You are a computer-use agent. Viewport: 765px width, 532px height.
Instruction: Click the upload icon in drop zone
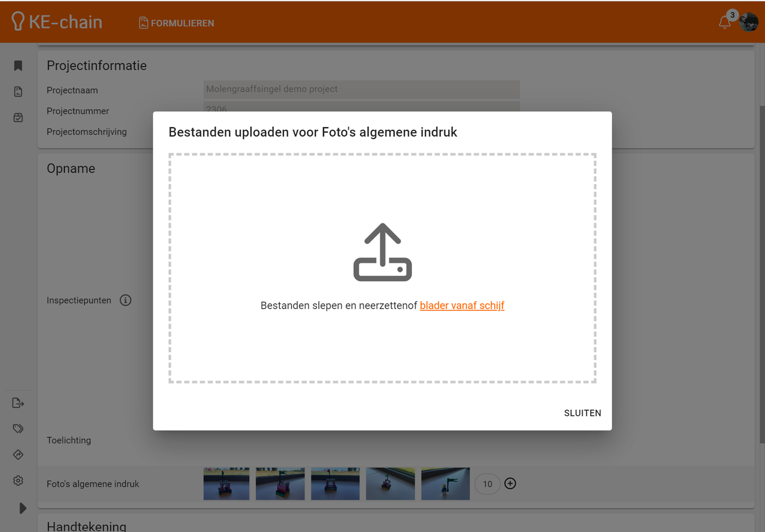tap(382, 252)
